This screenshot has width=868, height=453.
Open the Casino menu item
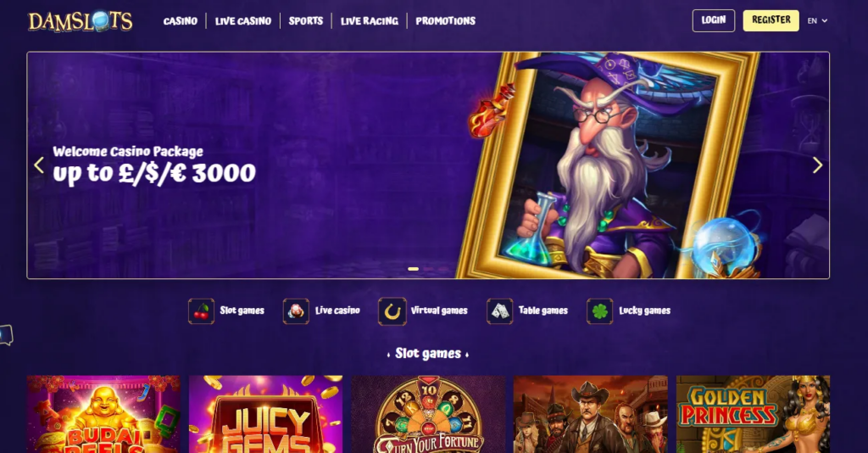(180, 21)
